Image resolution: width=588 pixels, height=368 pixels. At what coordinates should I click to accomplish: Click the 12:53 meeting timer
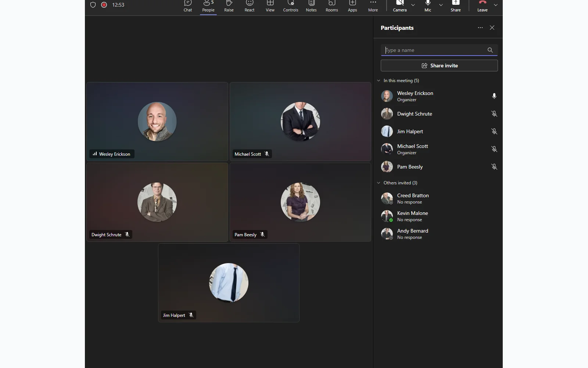coord(118,5)
